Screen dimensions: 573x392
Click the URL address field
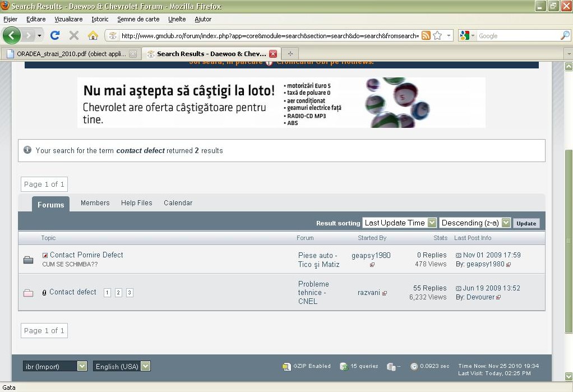coord(270,36)
